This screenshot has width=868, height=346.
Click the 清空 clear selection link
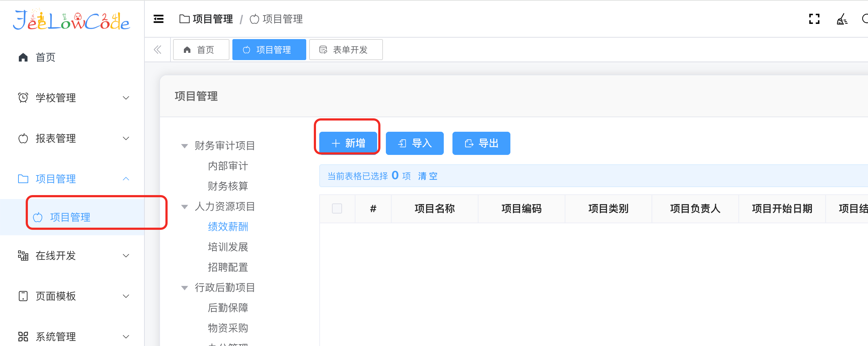[427, 176]
